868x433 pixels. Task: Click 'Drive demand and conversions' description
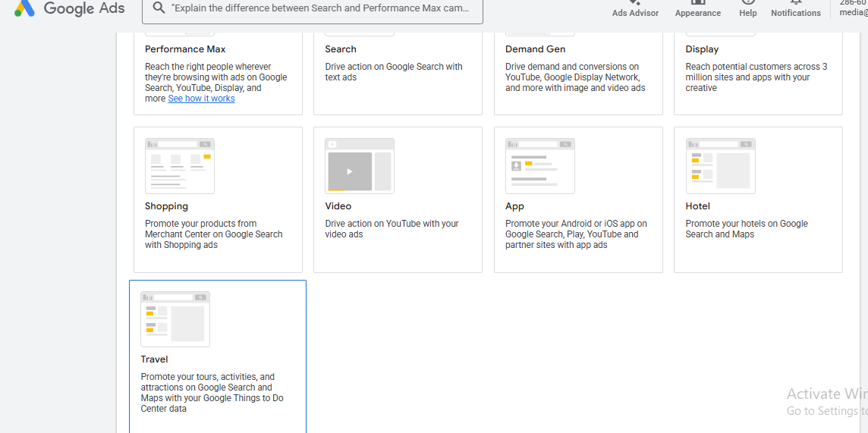point(576,77)
